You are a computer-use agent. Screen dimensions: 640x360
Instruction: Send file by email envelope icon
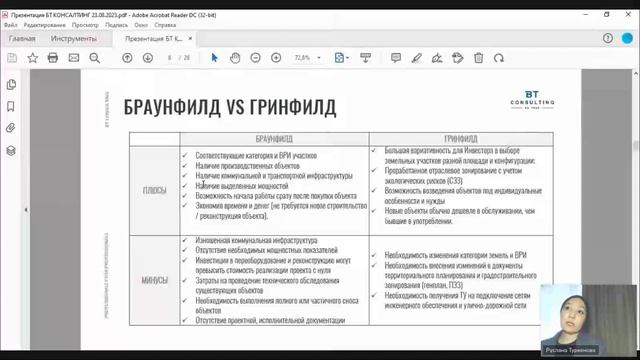coord(74,58)
